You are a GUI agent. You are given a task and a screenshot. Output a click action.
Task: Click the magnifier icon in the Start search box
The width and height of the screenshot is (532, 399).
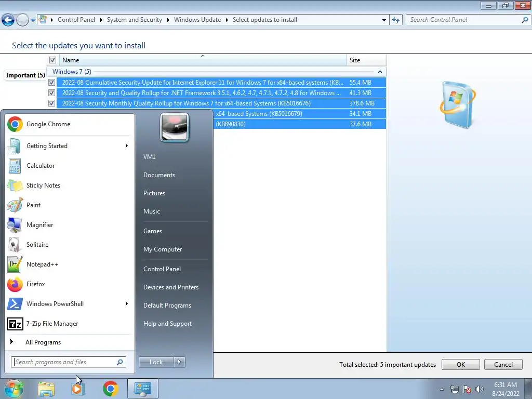pos(120,362)
